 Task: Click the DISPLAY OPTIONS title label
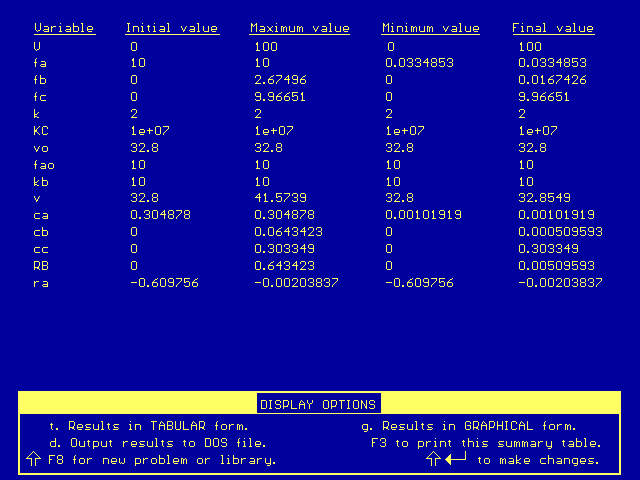pyautogui.click(x=318, y=405)
